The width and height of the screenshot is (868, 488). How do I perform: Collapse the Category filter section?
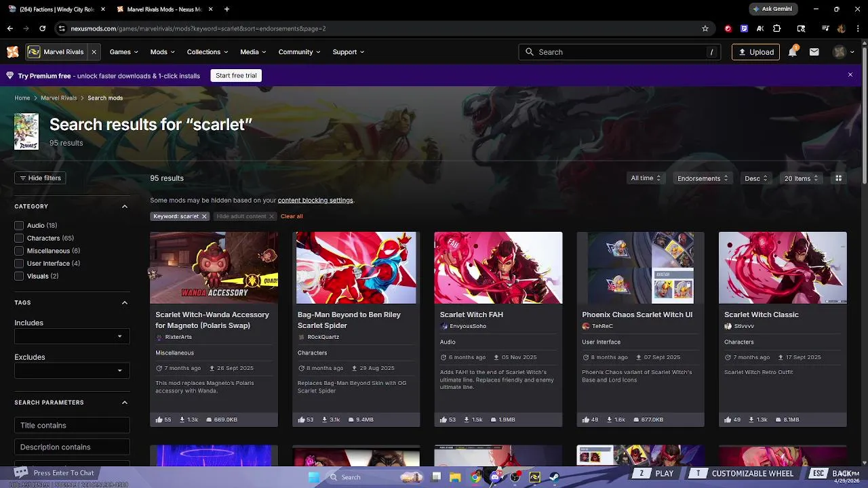tap(125, 207)
